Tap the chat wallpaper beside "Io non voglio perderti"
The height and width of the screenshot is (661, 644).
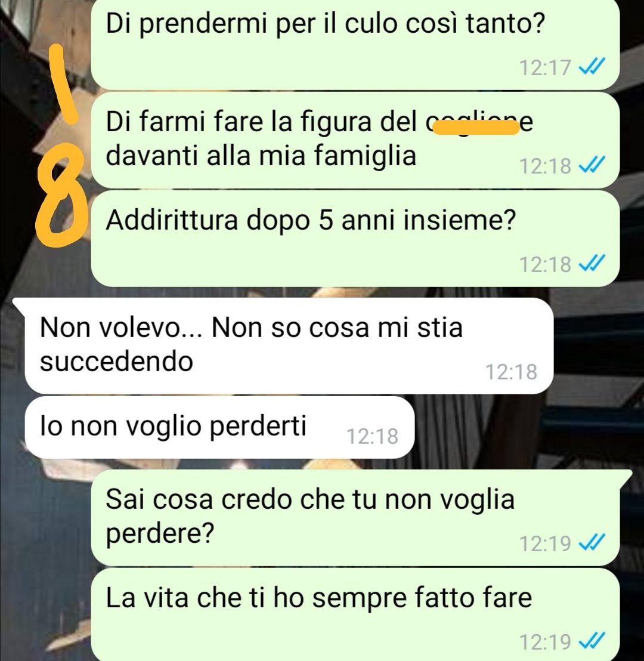(x=527, y=428)
